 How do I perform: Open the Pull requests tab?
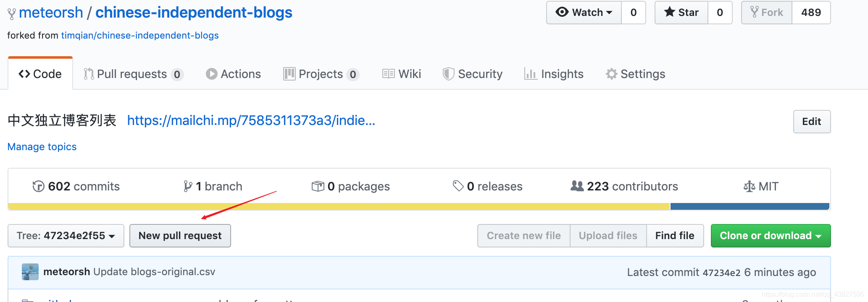click(x=134, y=74)
